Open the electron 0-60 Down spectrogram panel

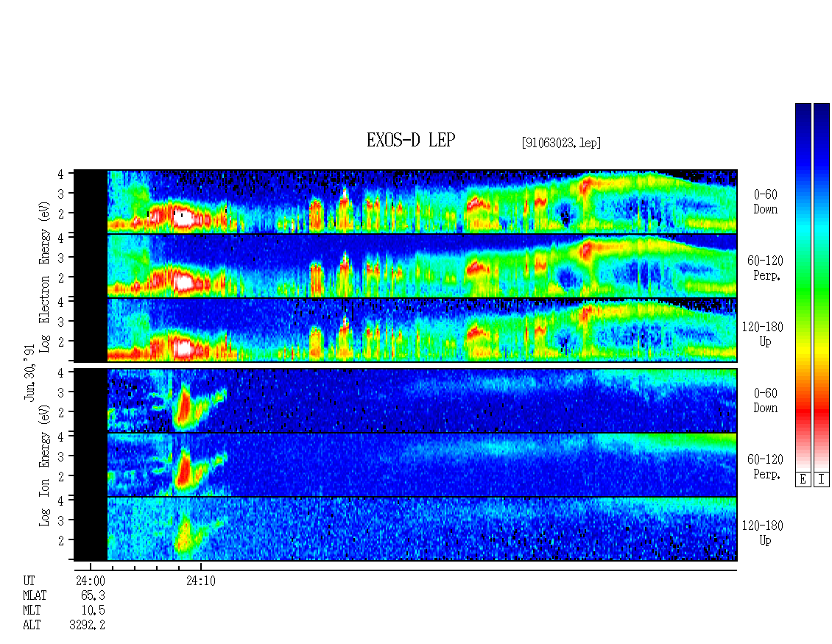pos(406,202)
